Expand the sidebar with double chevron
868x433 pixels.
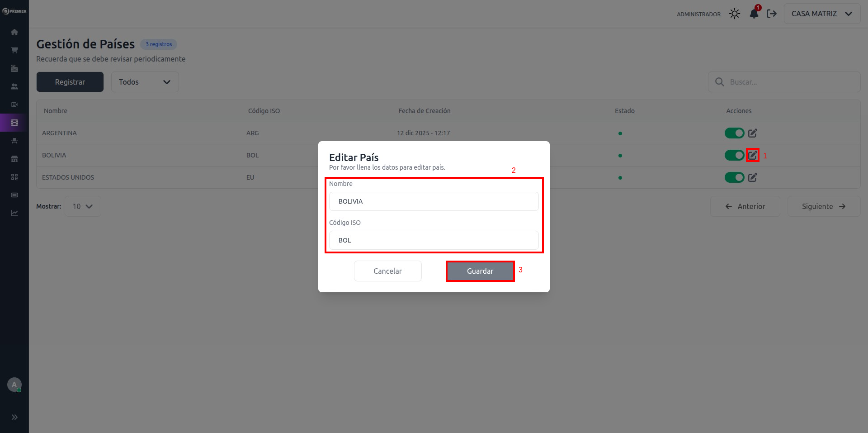coord(14,417)
